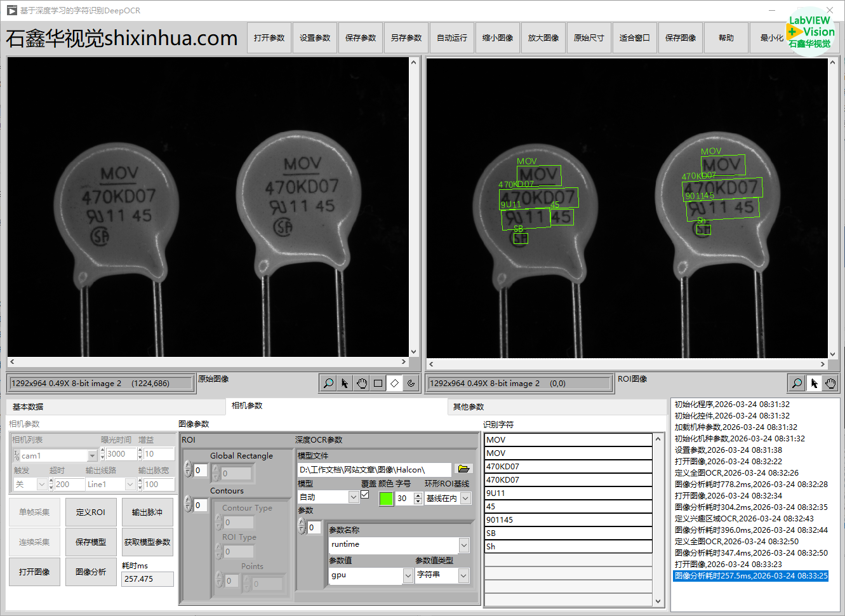Pick the rectangle ROI tool
The height and width of the screenshot is (616, 845).
pyautogui.click(x=378, y=384)
